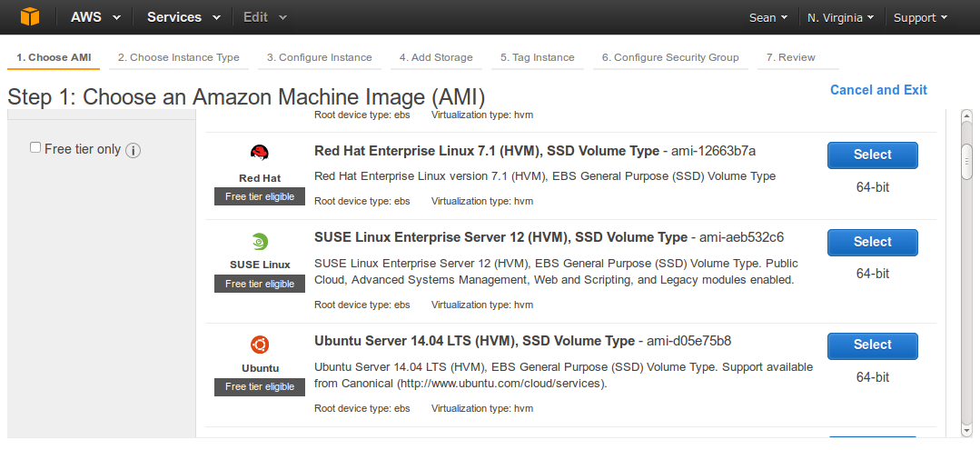
Task: Click the ami-d05e75b8 ID text
Action: 688,341
